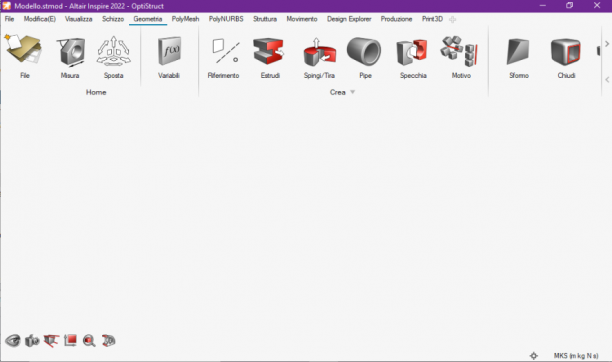612x362 pixels.
Task: Switch to the Struttura ribbon tab
Action: pos(265,19)
